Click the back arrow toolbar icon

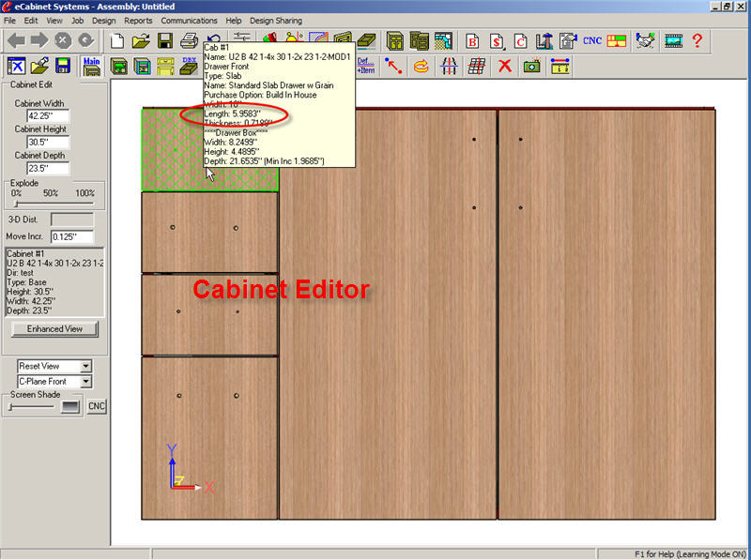coord(16,40)
